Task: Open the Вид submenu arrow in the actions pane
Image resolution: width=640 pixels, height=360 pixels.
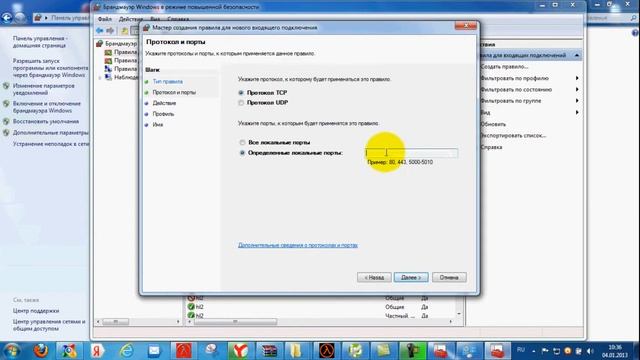Action: (x=577, y=112)
